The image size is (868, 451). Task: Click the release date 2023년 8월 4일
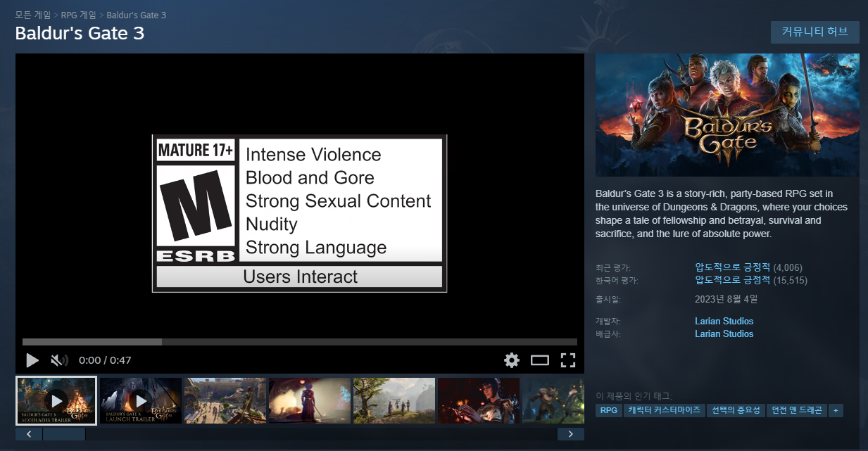726,299
